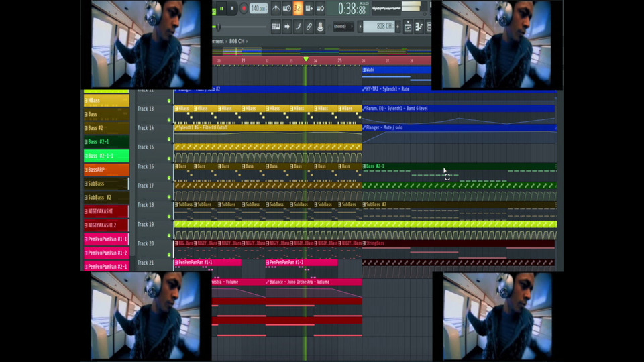The width and height of the screenshot is (644, 362).
Task: Select the SubBass #2 clip on Track 18
Action: pos(459,211)
